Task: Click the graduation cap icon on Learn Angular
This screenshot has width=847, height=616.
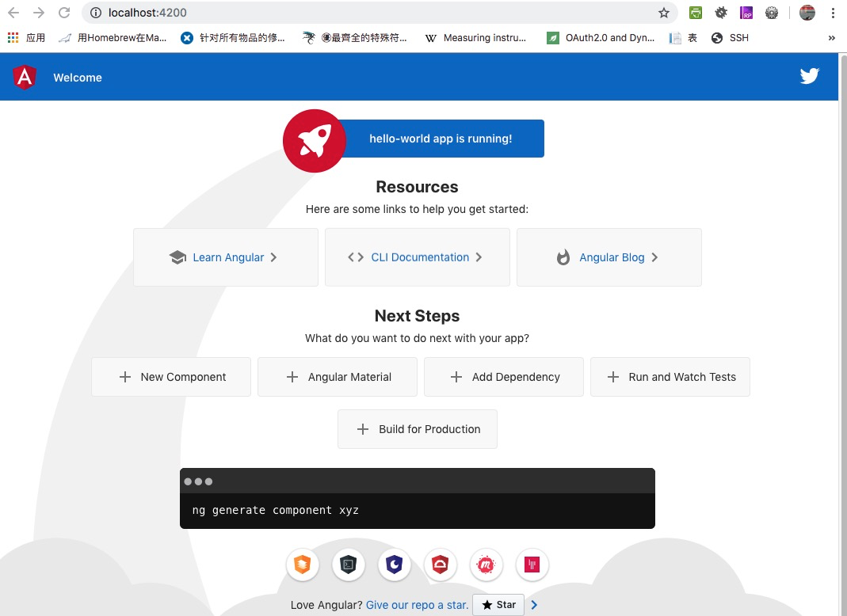Action: click(x=177, y=257)
